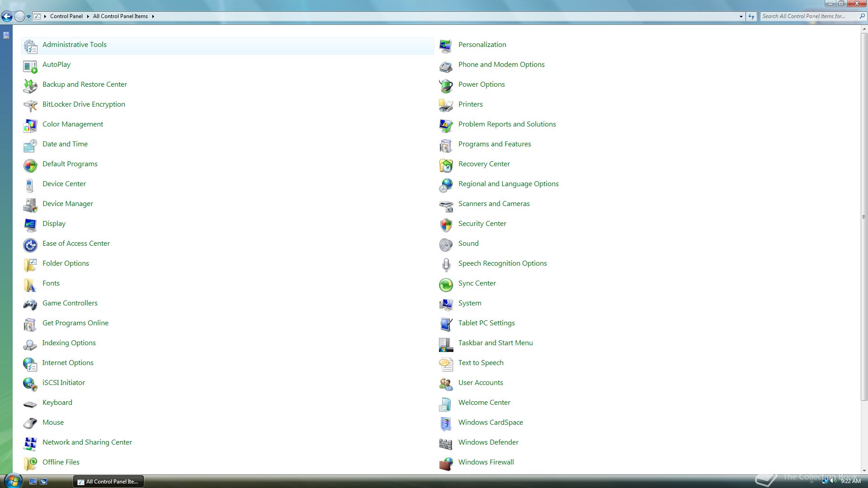Image resolution: width=868 pixels, height=488 pixels.
Task: Click the Show Desktop quick launch icon
Action: 33,482
